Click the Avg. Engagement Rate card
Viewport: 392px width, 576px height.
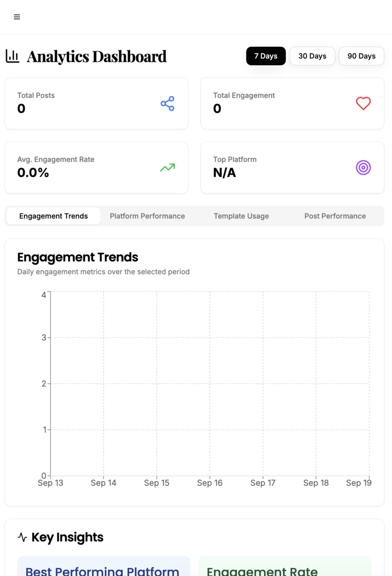point(96,168)
